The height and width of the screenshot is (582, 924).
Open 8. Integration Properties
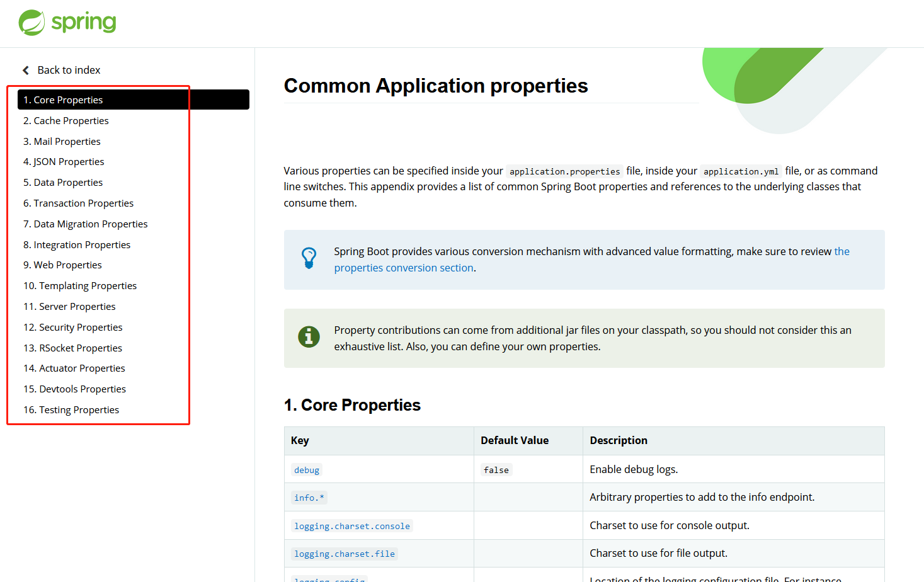tap(77, 244)
